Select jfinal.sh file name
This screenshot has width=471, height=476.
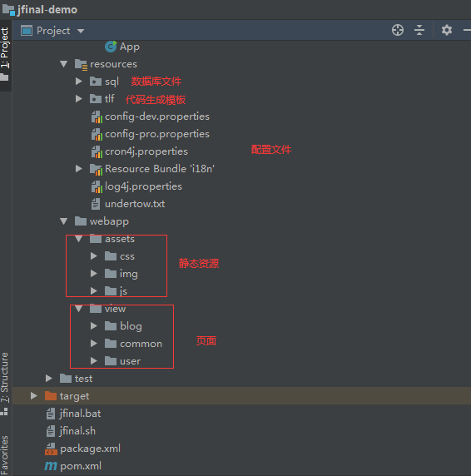pyautogui.click(x=77, y=431)
